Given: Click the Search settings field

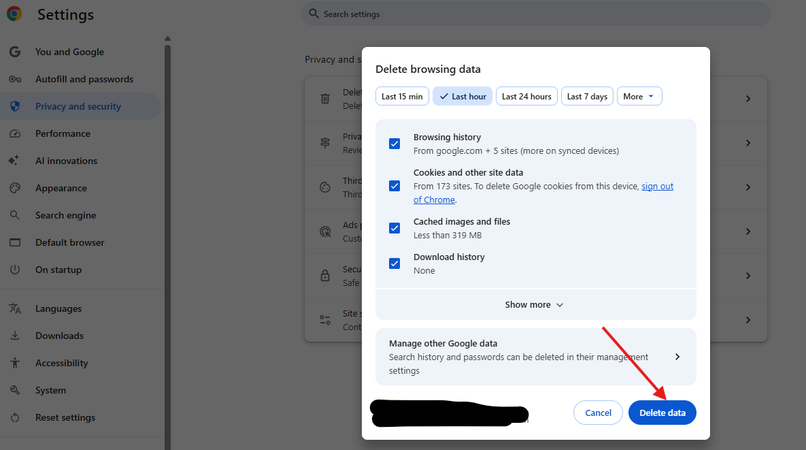Looking at the screenshot, I should point(535,14).
